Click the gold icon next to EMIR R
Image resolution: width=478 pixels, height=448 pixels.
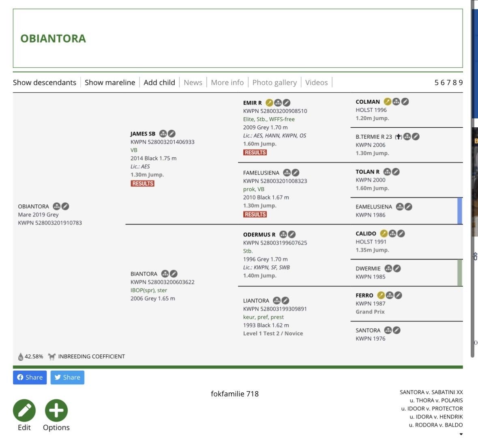click(x=269, y=103)
